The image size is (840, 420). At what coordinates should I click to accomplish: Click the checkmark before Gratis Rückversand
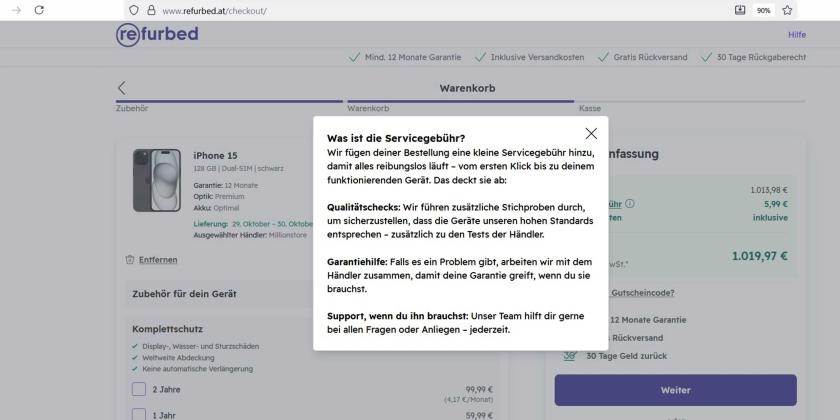(x=603, y=57)
